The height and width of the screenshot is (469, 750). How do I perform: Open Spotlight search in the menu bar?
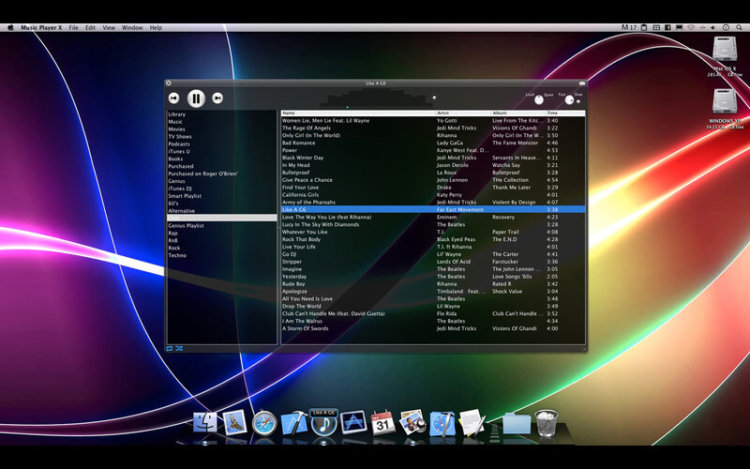click(x=739, y=28)
